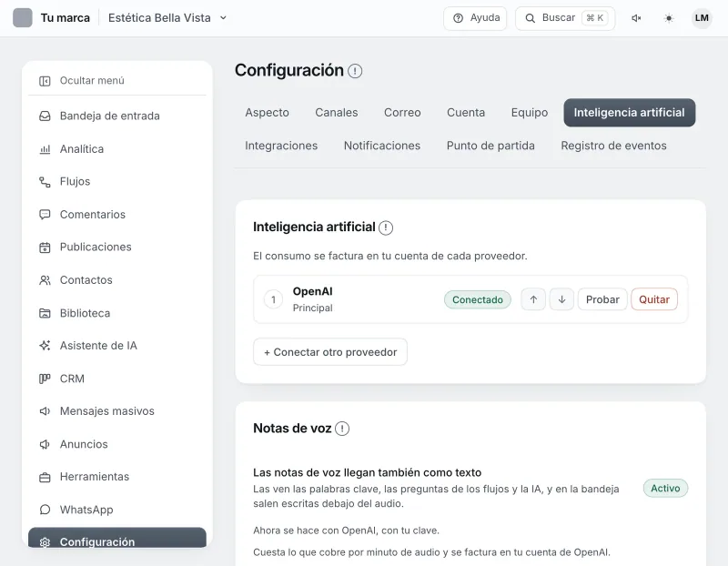Switch to the Aspecto tab
The width and height of the screenshot is (728, 566).
[267, 113]
